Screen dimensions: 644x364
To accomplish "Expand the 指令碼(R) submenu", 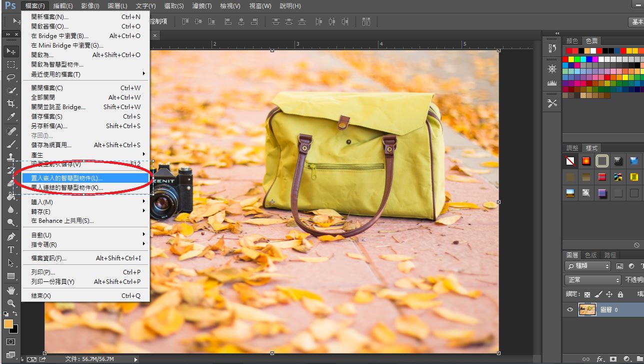I will (x=86, y=244).
